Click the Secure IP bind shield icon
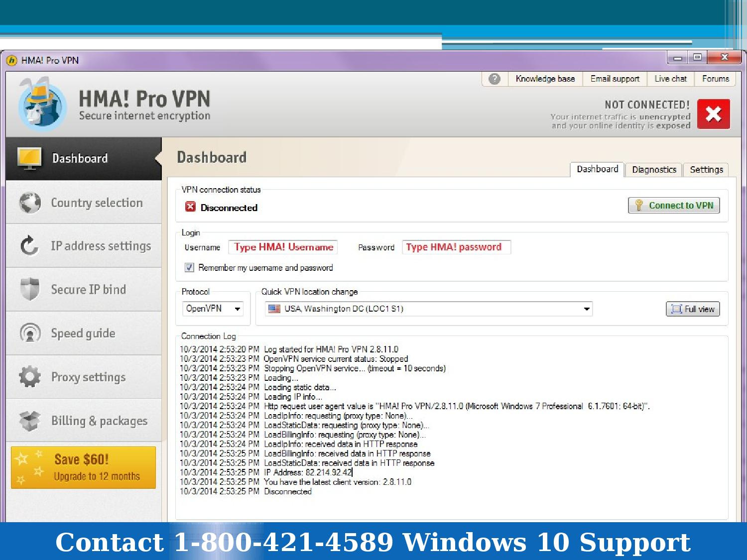 click(x=30, y=289)
